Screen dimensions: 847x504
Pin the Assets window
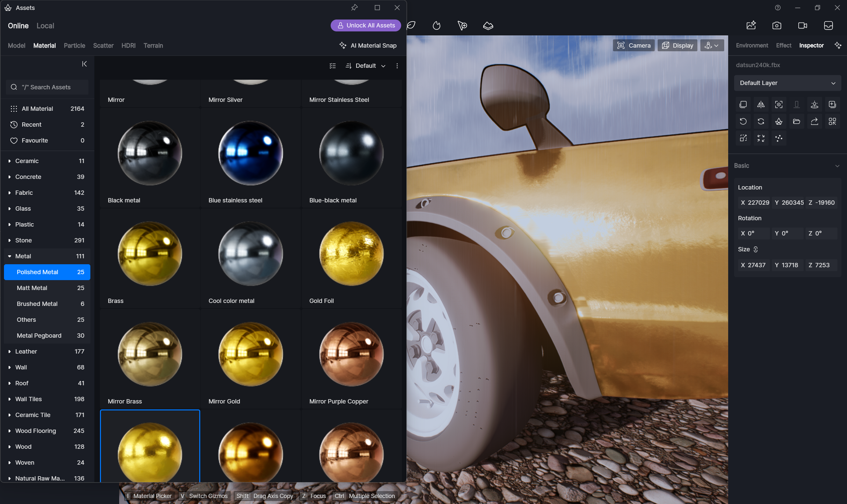click(354, 8)
